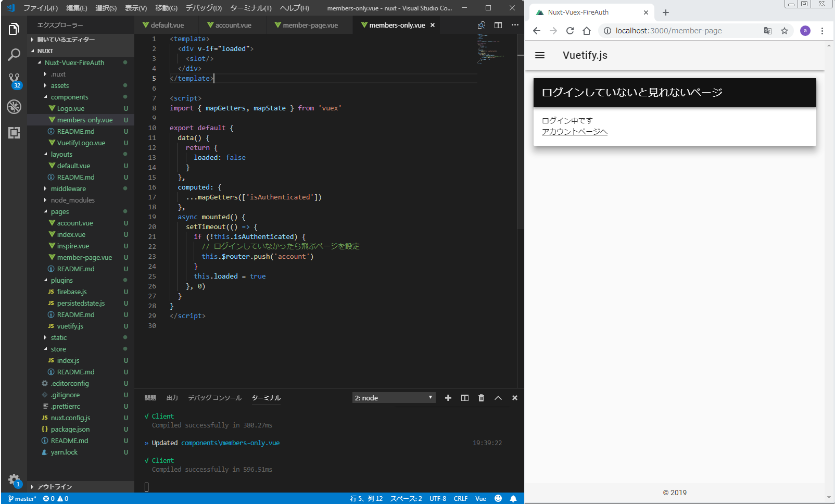
Task: Create a new terminal with plus icon
Action: click(x=448, y=398)
